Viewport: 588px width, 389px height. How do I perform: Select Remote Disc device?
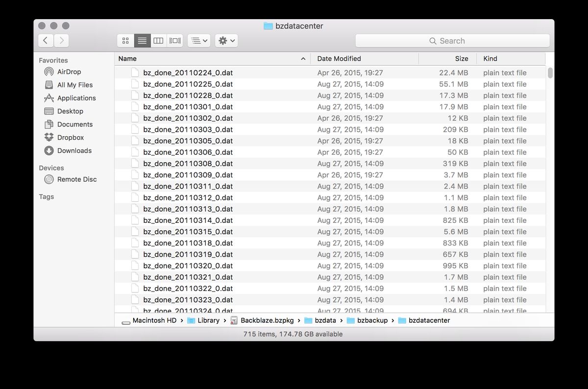(x=76, y=179)
